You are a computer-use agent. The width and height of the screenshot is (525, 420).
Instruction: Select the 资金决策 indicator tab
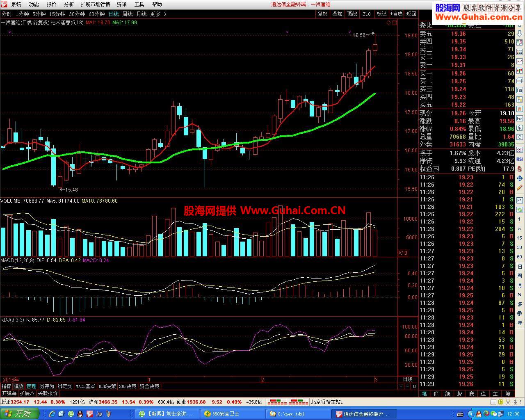pos(149,386)
